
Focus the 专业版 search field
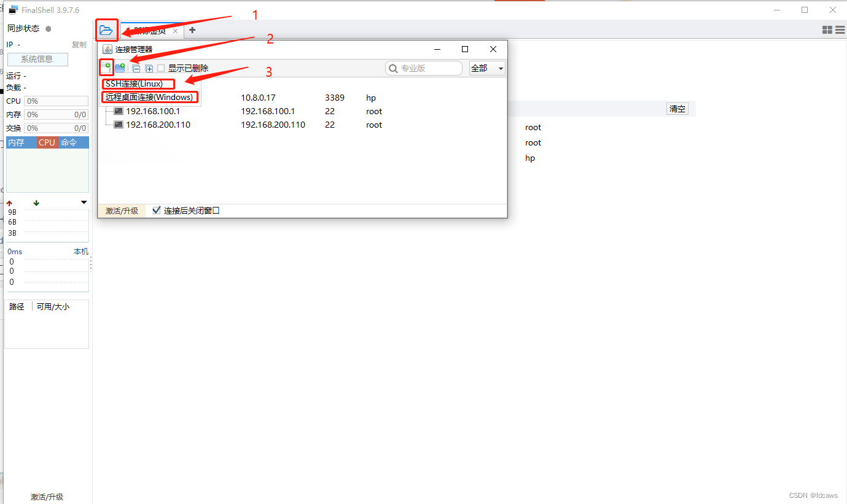pos(424,68)
